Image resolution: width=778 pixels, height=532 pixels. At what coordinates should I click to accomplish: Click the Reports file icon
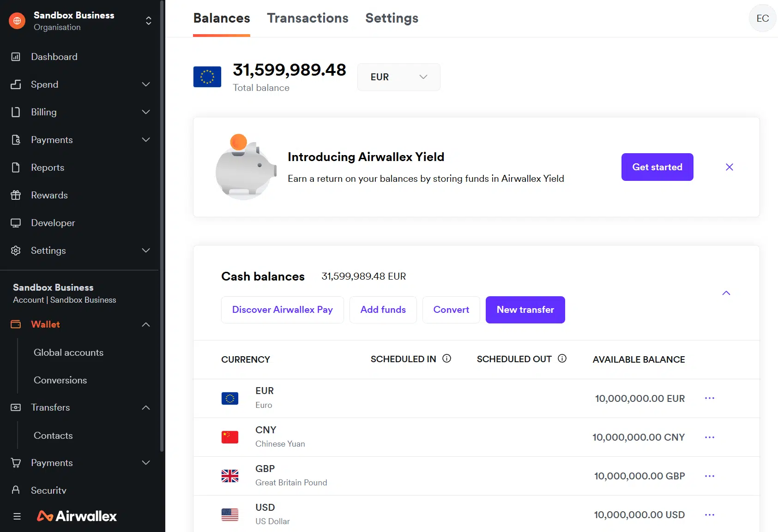(16, 167)
